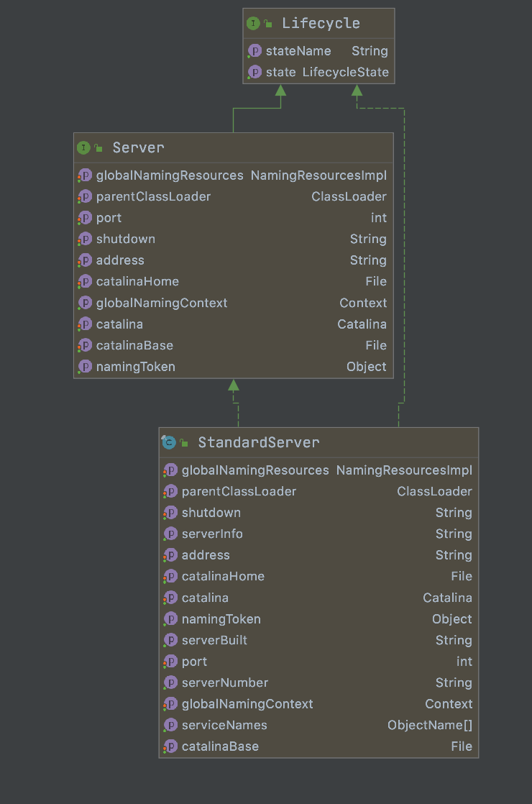The height and width of the screenshot is (804, 532).
Task: Click the property icon next to stateName
Action: pos(254,51)
